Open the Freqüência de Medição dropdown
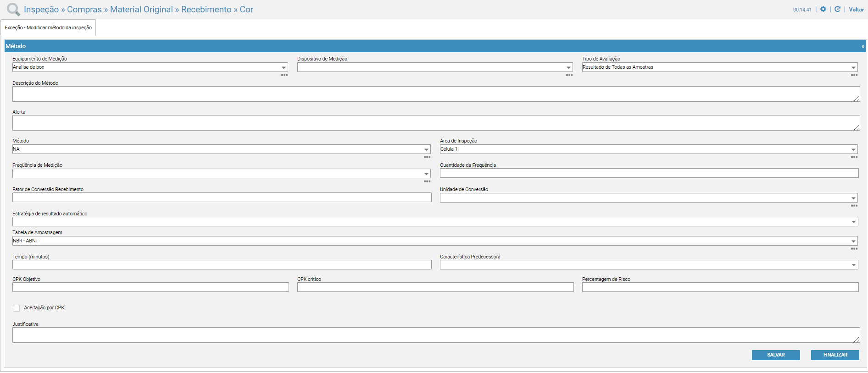Viewport: 868px width, 373px height. 222,174
